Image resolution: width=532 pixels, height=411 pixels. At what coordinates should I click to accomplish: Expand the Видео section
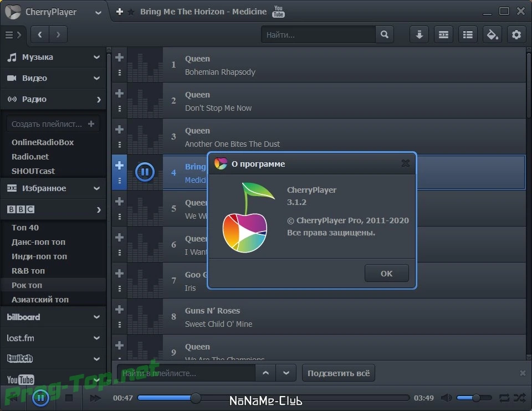(x=96, y=78)
